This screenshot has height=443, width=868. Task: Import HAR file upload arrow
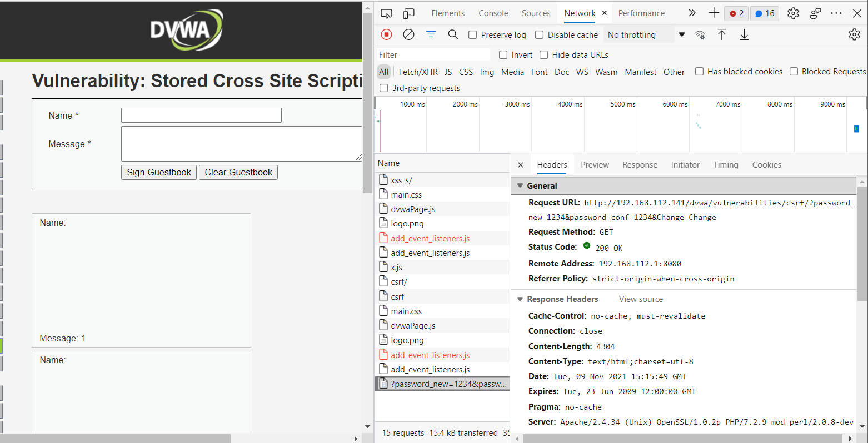(721, 34)
